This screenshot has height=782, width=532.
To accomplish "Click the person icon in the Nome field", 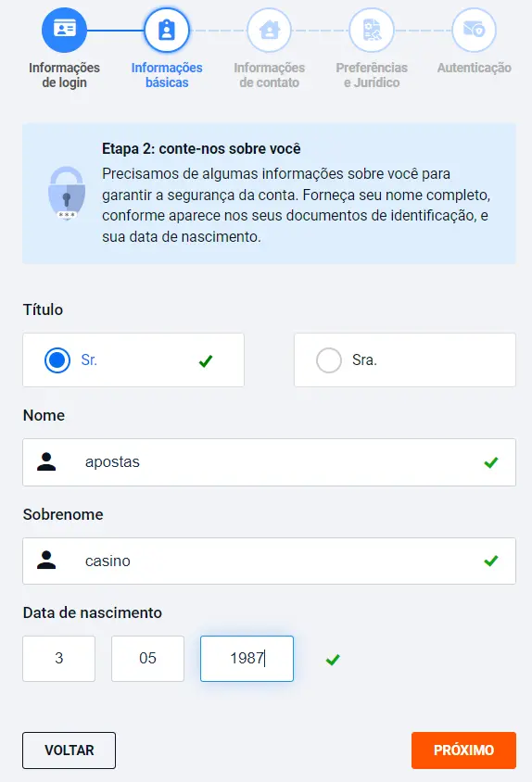I will click(46, 461).
